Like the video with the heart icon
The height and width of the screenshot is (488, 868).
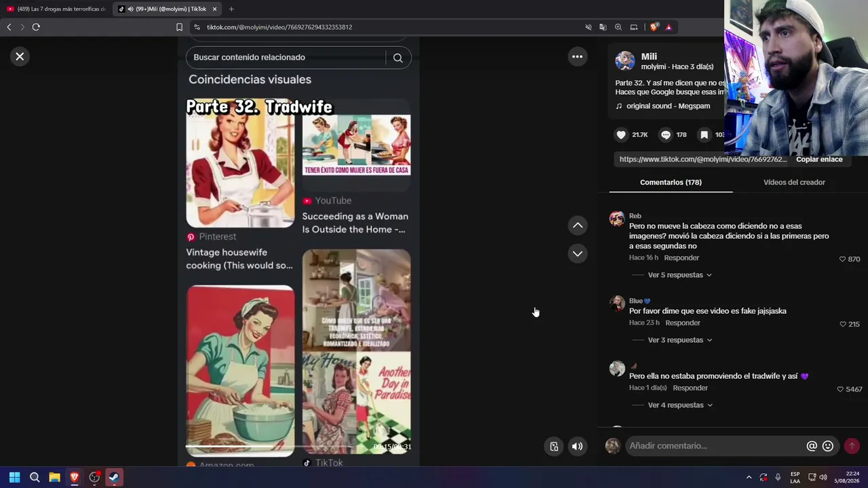tap(620, 135)
